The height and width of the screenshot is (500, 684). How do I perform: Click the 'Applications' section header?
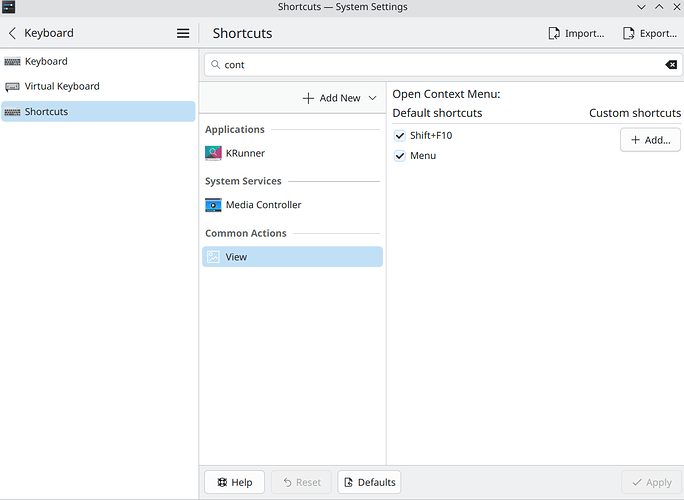click(235, 130)
